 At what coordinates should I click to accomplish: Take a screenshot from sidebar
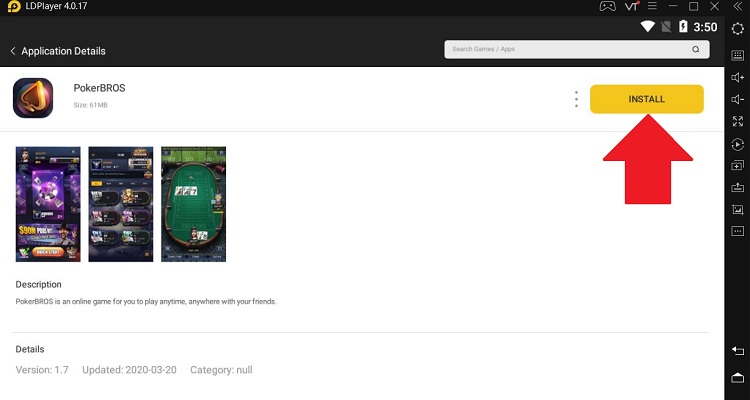(x=738, y=210)
